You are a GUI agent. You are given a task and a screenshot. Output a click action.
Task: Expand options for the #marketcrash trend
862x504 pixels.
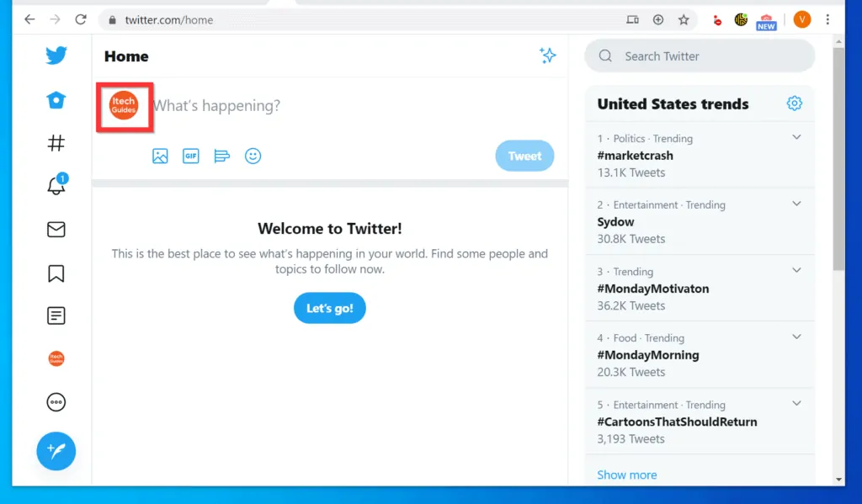tap(796, 136)
